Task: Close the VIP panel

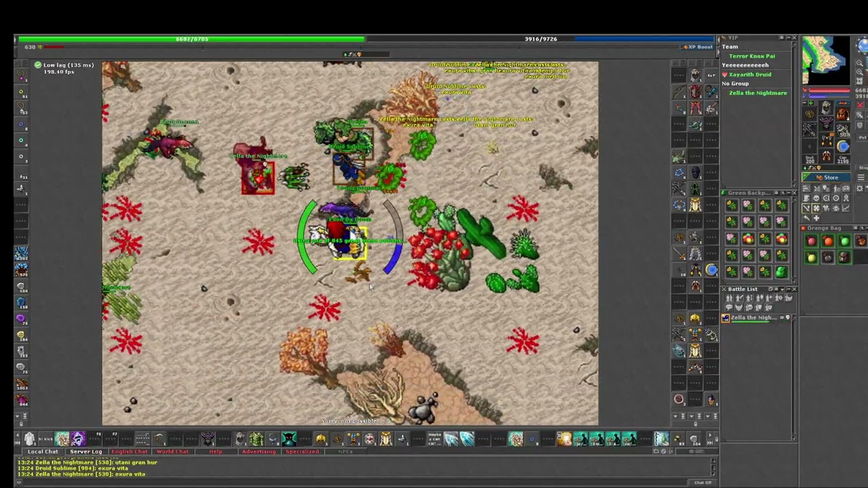Action: [x=794, y=38]
